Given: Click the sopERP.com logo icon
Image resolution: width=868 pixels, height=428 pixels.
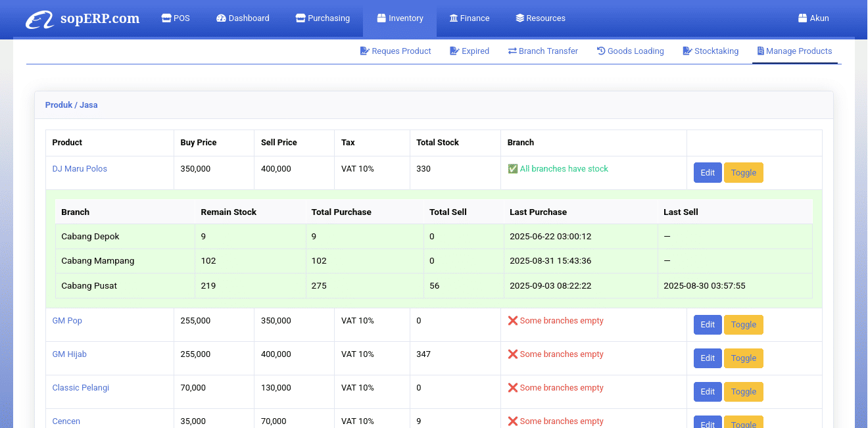Looking at the screenshot, I should click(39, 19).
